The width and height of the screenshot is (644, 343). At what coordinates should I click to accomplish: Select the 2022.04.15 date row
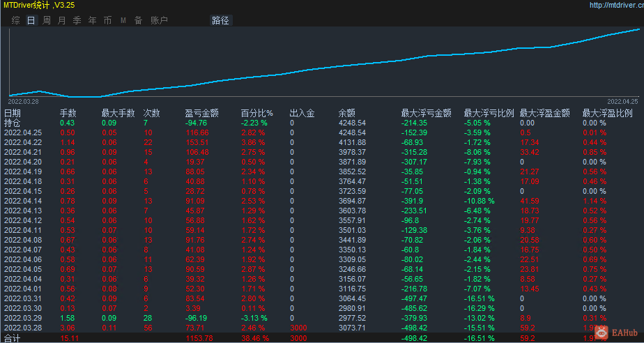[x=22, y=192]
